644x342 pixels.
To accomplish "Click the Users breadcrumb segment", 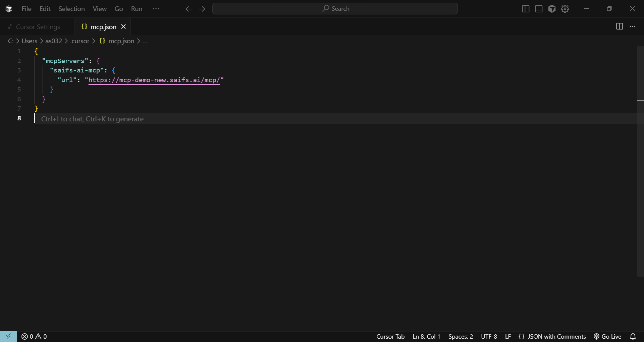I will 30,41.
